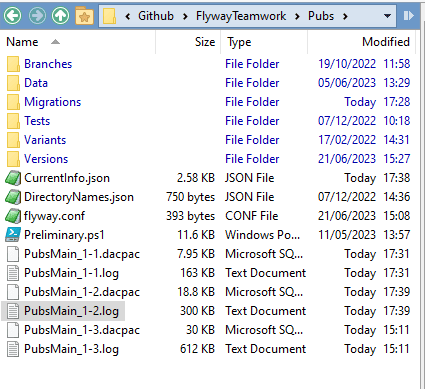Click the 11/05/2023 13:57 modified date

click(364, 235)
